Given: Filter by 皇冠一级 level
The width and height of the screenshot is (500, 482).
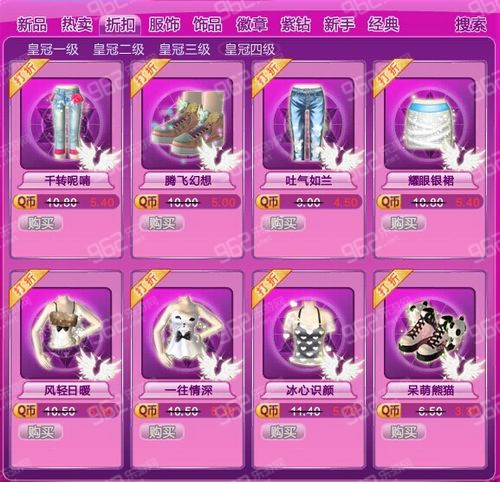Looking at the screenshot, I should click(53, 50).
